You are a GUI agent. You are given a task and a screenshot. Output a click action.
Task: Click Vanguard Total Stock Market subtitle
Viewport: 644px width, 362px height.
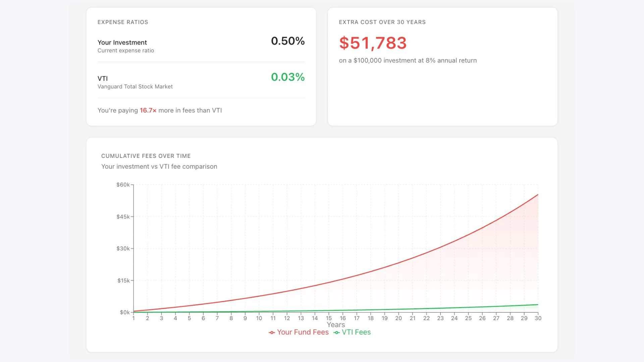135,86
